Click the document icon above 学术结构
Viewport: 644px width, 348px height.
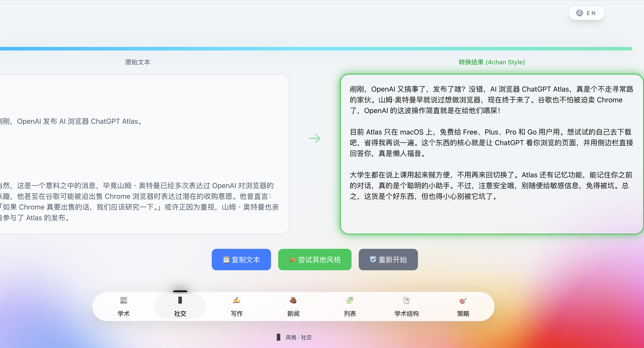407,300
